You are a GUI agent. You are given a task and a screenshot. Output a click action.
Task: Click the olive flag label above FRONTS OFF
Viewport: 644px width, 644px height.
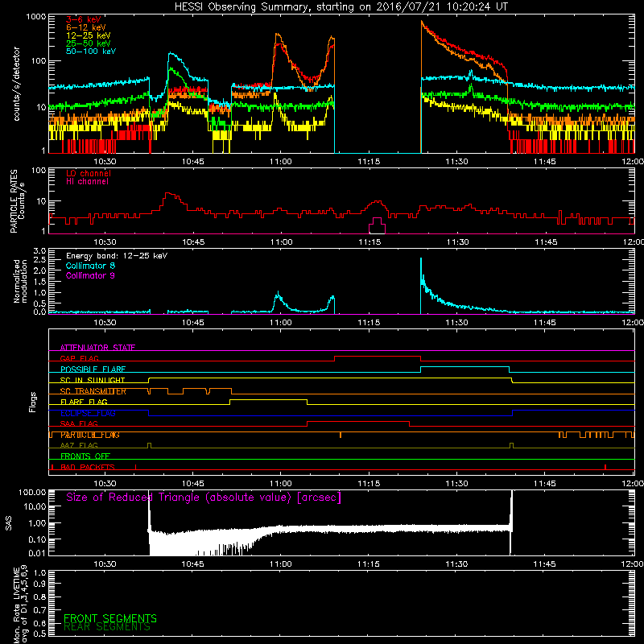(x=79, y=445)
